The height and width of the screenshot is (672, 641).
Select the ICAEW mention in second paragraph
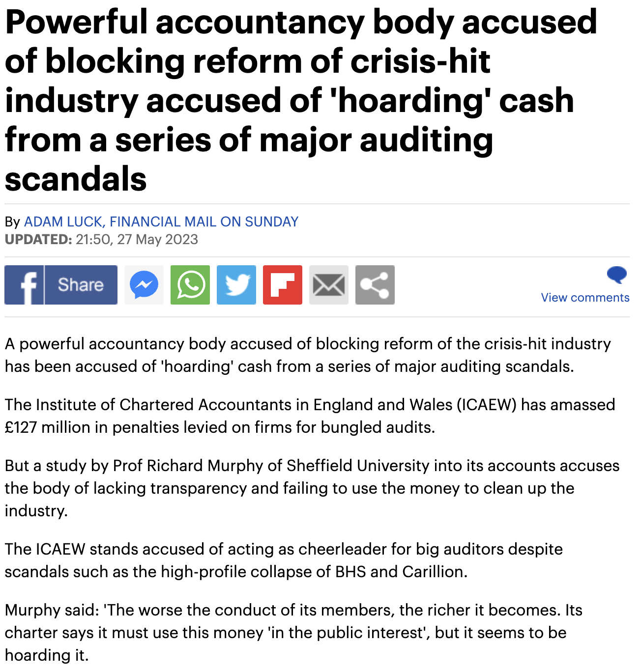click(x=487, y=404)
